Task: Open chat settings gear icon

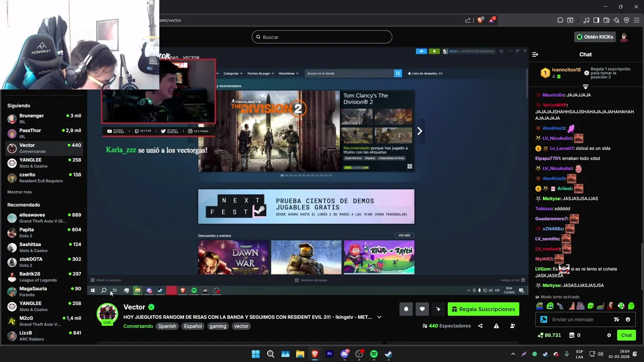Action: pos(609,335)
